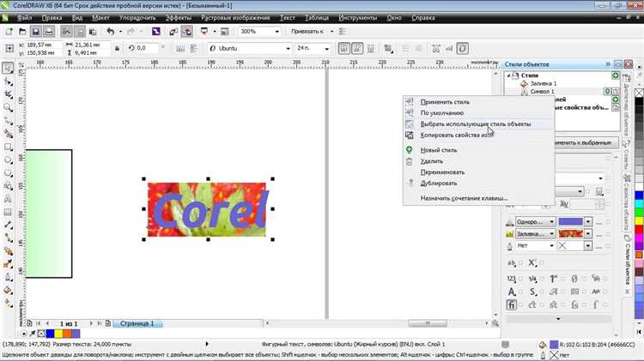
Task: Select Символ 1 style in tree
Action: tap(542, 92)
